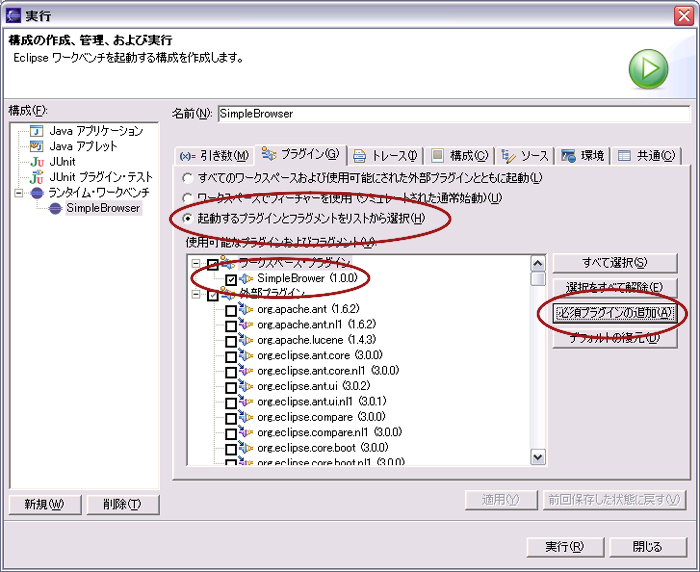The width and height of the screenshot is (700, 572).
Task: Click the SimpleBrower (1.0.0) plug-in icon
Action: click(246, 279)
